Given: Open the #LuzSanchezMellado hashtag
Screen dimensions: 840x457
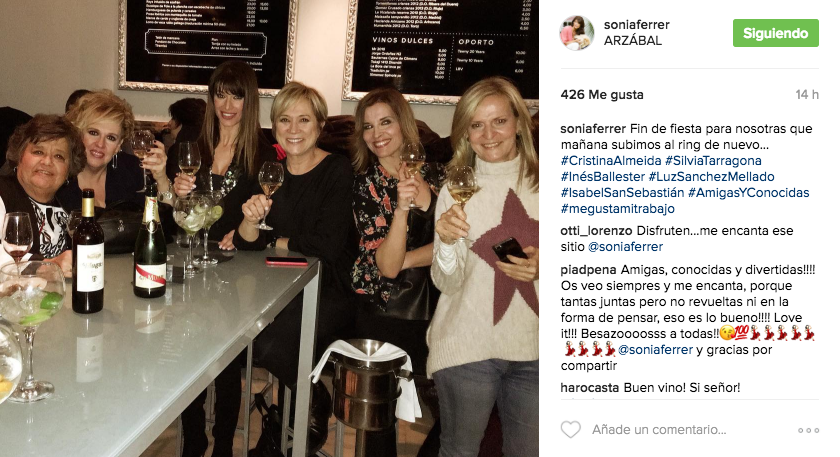Looking at the screenshot, I should pyautogui.click(x=711, y=177).
